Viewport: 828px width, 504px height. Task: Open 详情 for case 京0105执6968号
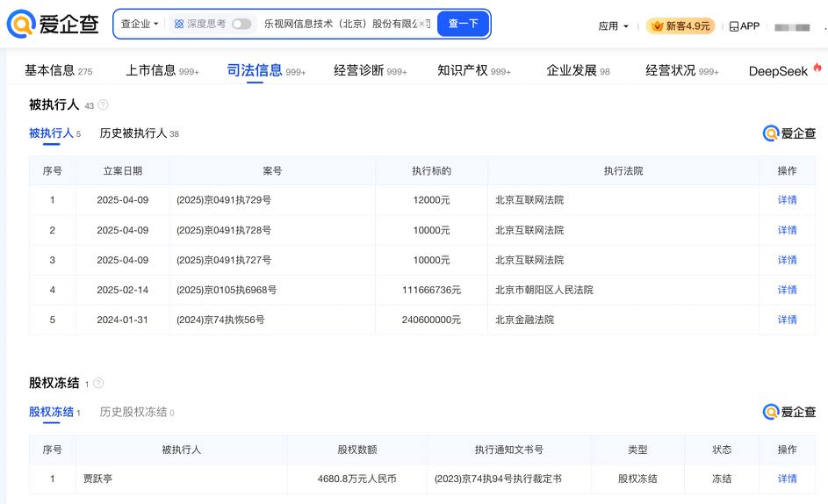787,290
